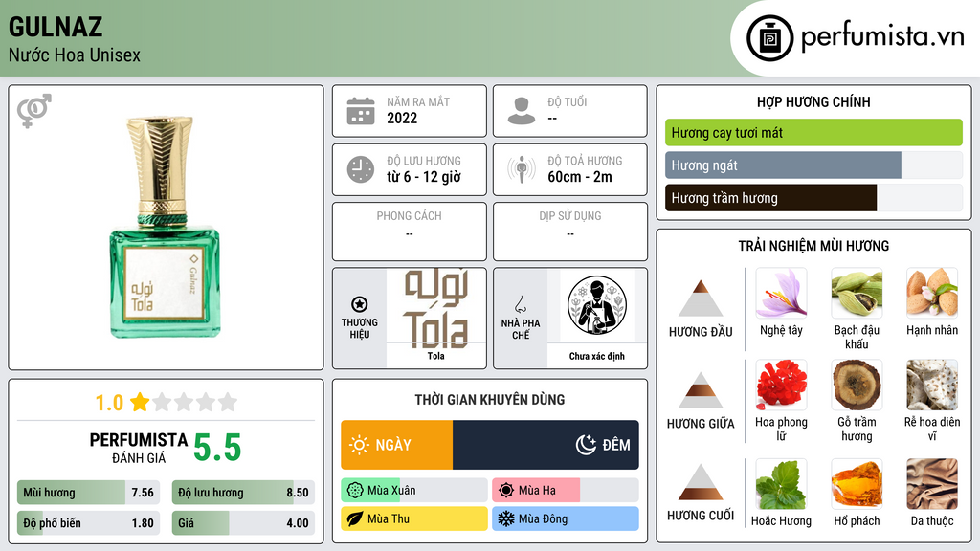
Task: Choose the Mùa Đông season bar
Action: click(566, 518)
